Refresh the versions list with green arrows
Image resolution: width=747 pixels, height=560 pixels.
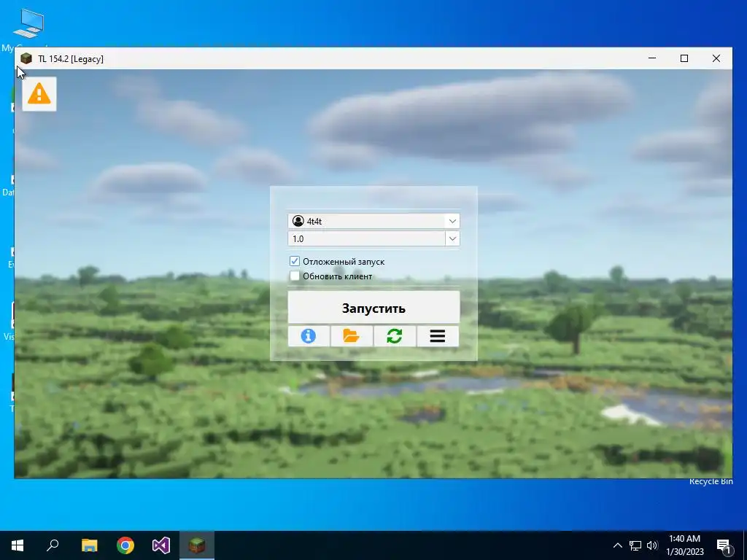[x=395, y=336]
